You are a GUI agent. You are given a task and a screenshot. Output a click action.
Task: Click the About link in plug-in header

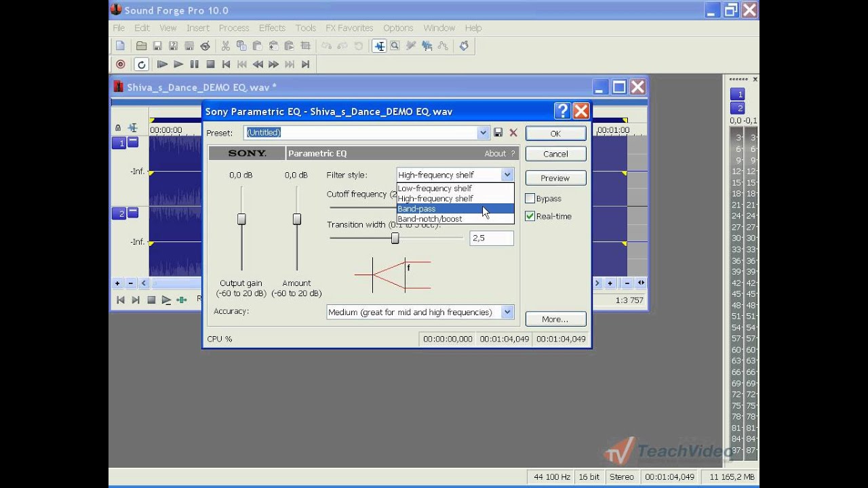pos(495,154)
